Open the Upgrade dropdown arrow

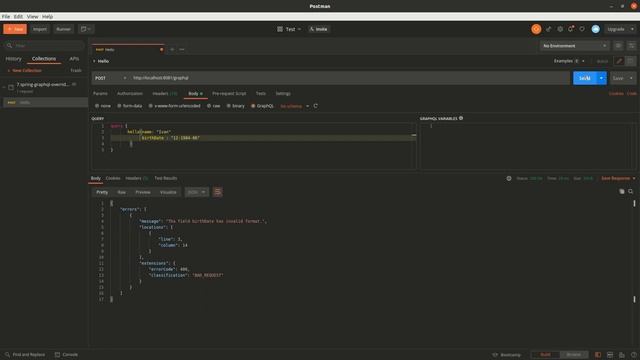click(x=632, y=29)
